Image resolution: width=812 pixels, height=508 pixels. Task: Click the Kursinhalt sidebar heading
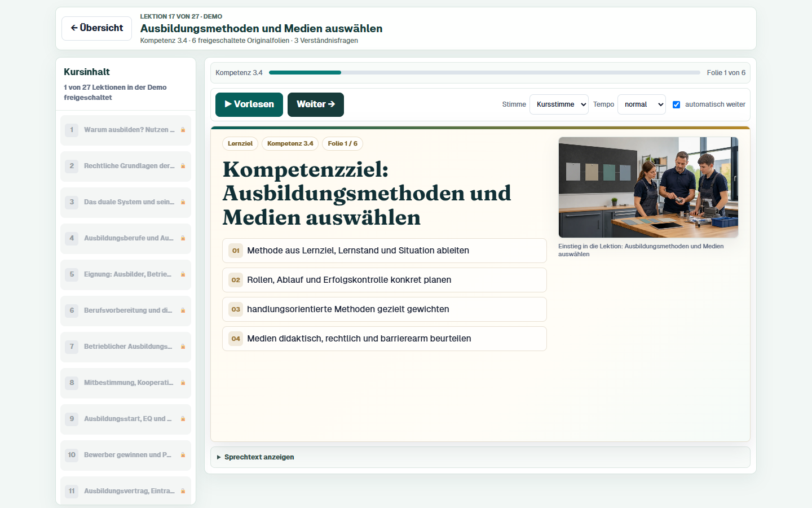point(87,72)
